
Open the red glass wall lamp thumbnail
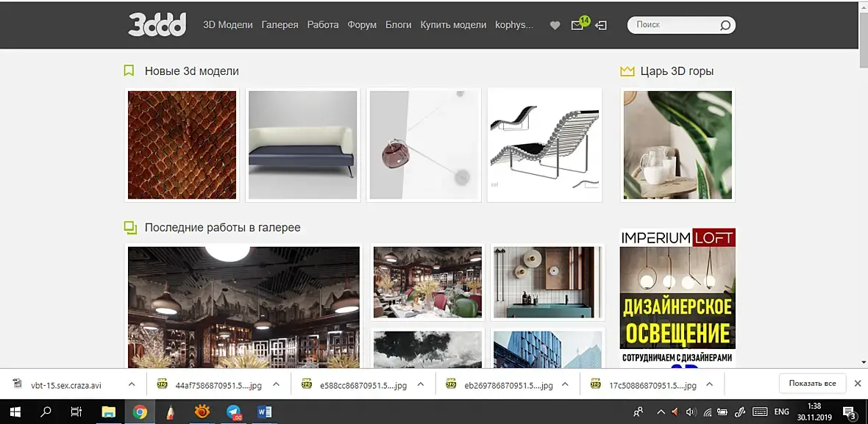pyautogui.click(x=424, y=145)
